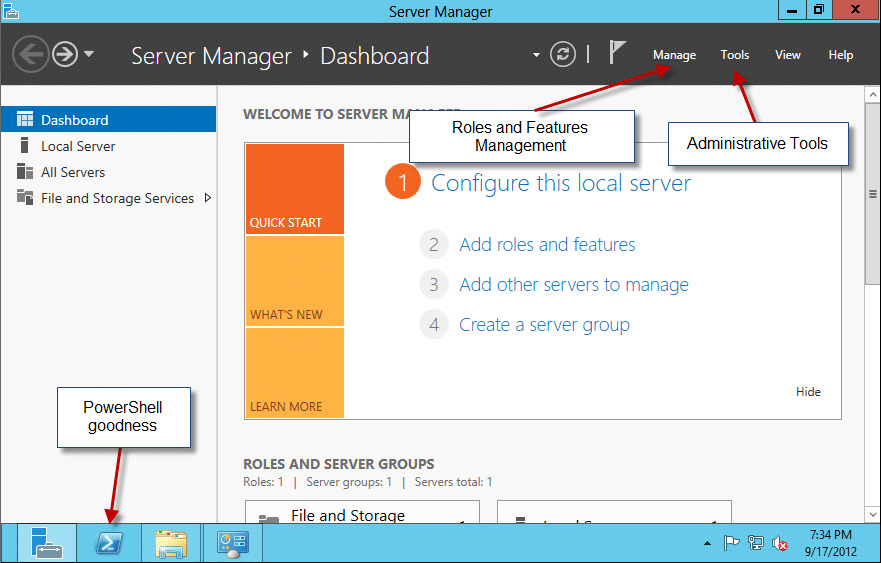Image resolution: width=881 pixels, height=563 pixels.
Task: Open the network tray icon
Action: coord(756,544)
